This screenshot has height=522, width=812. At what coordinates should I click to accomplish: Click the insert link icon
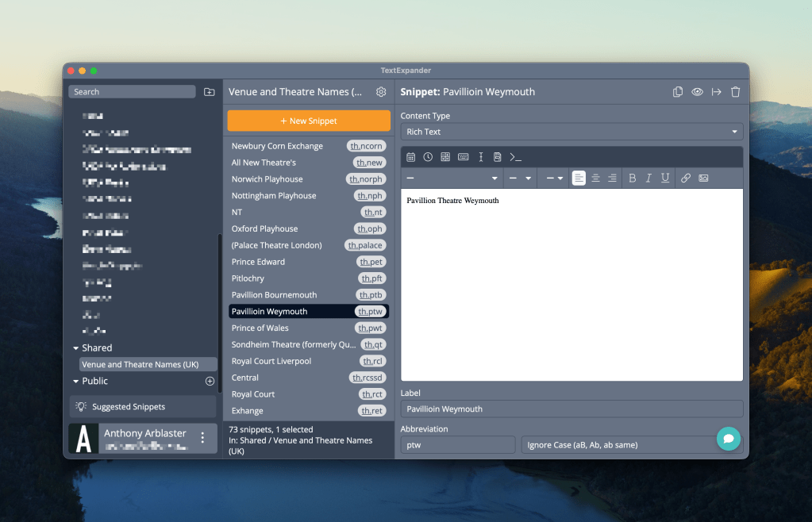click(x=686, y=178)
